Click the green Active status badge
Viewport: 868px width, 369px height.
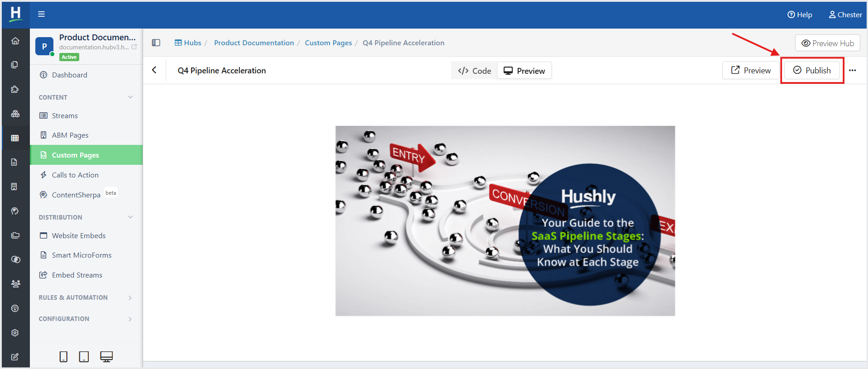[69, 57]
